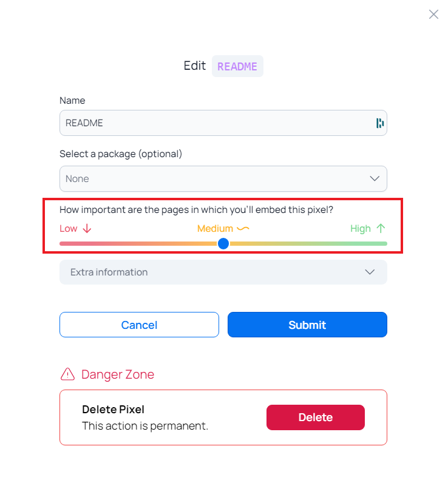This screenshot has height=483, width=448.
Task: Click the Medium importance label
Action: [x=215, y=229]
